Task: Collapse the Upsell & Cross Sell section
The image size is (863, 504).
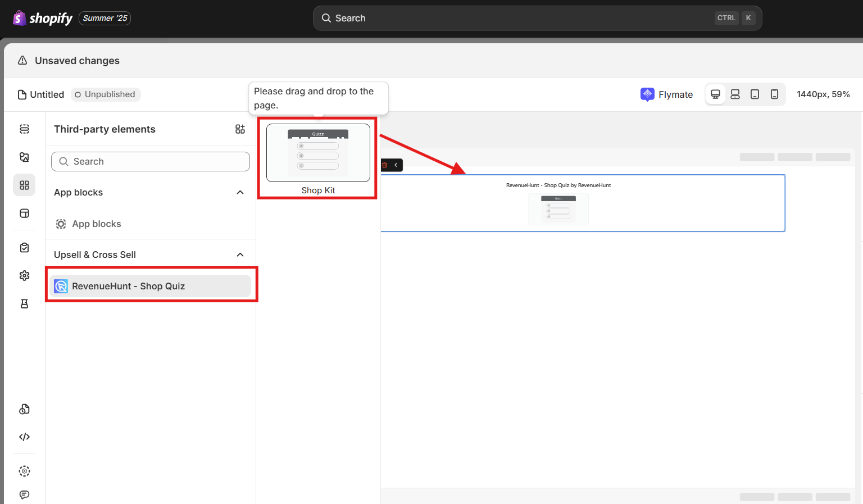Action: pos(240,255)
